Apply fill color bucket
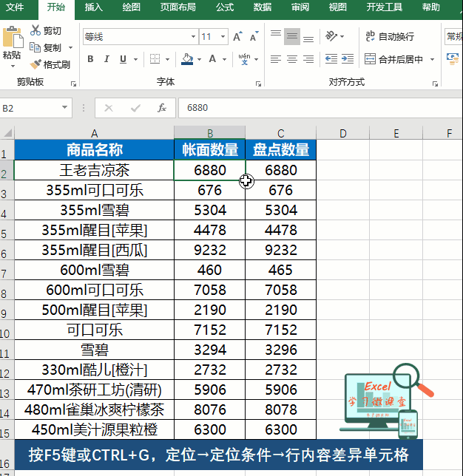463x476 pixels. (187, 59)
